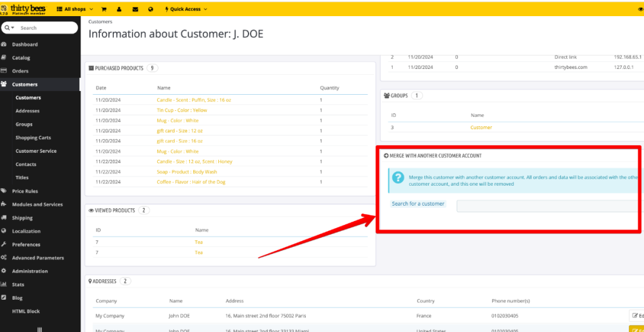Click the customer silhouette icon in top bar
The height and width of the screenshot is (332, 644).
(120, 9)
